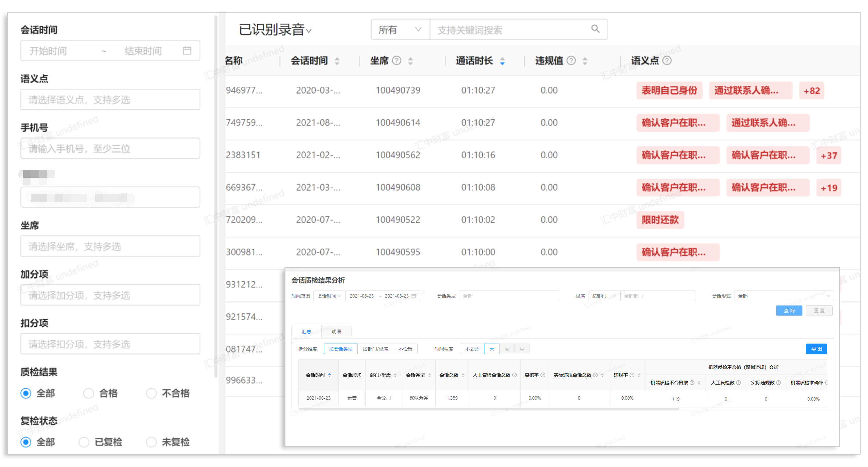The image size is (868, 467).
Task: Click help icon beside 实际违规数
Action: click(x=779, y=383)
